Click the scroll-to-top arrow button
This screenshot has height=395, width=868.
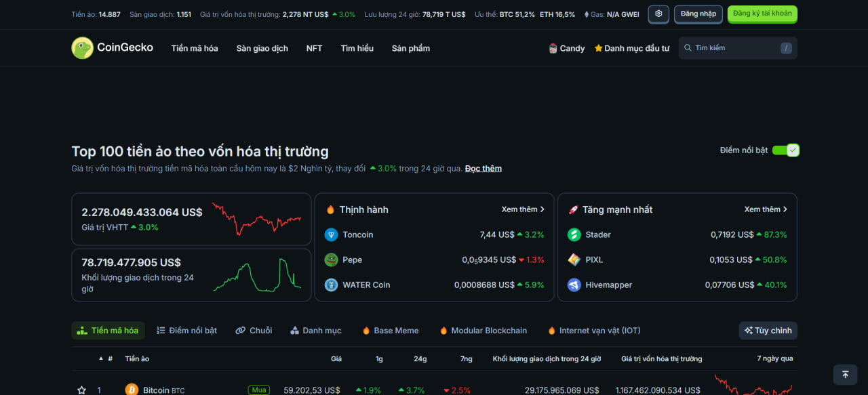[845, 375]
